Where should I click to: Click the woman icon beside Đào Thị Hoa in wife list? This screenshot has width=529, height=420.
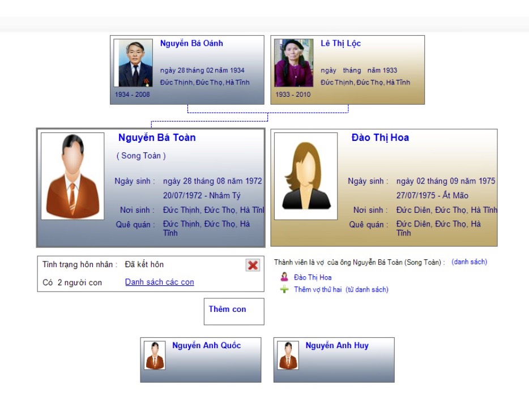(x=284, y=277)
